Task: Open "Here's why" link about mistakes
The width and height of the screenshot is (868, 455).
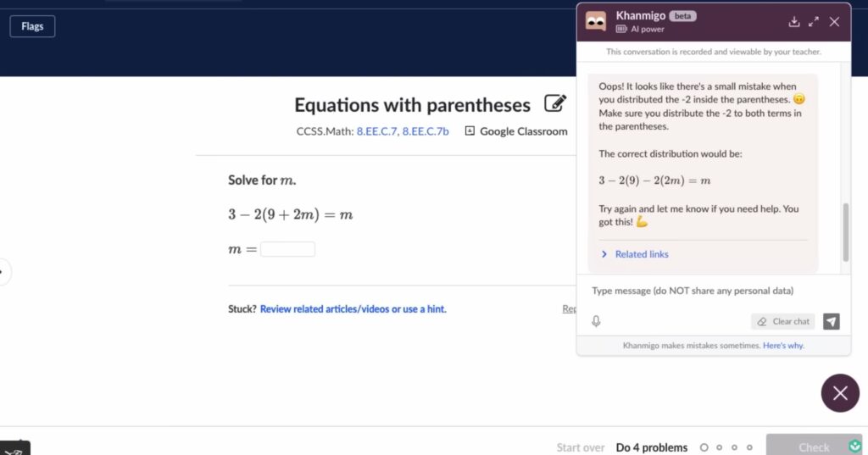Action: point(783,346)
